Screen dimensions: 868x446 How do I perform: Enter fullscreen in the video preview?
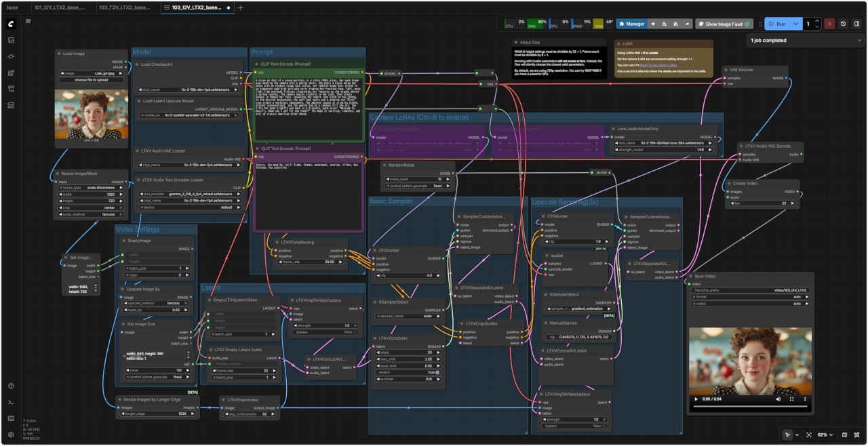791,399
